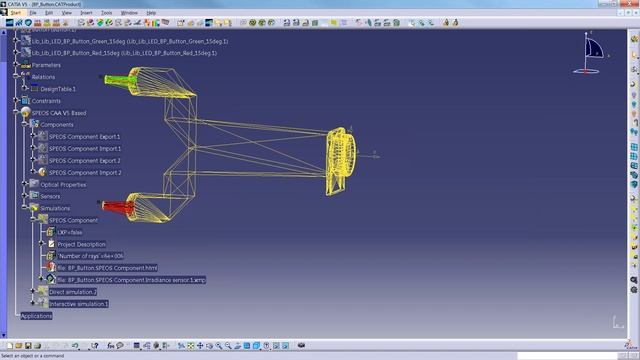Click the rainbow colorimetric result icon
Viewport: 640px width, 360px height.
[x=156, y=23]
